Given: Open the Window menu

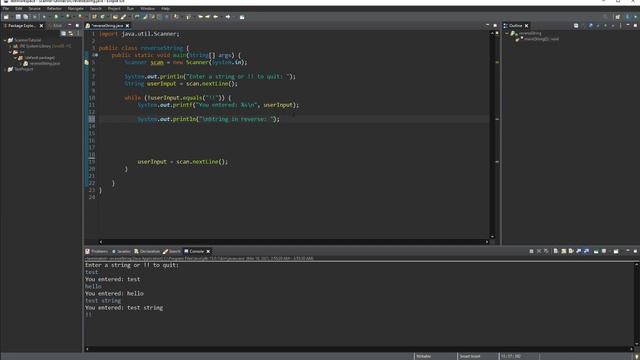Looking at the screenshot, I should click(147, 9).
